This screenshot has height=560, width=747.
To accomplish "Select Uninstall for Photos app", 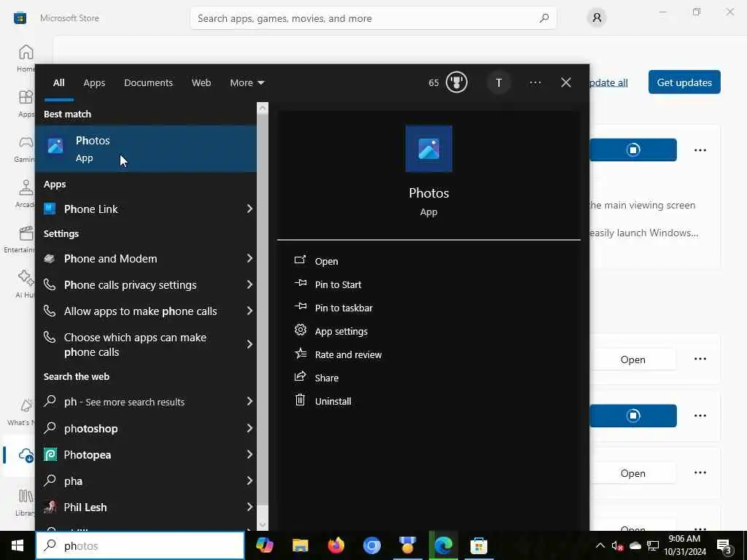I will pos(333,401).
